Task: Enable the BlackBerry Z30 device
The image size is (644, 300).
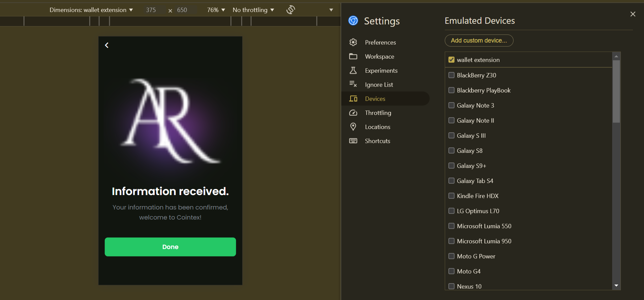Action: coord(451,75)
